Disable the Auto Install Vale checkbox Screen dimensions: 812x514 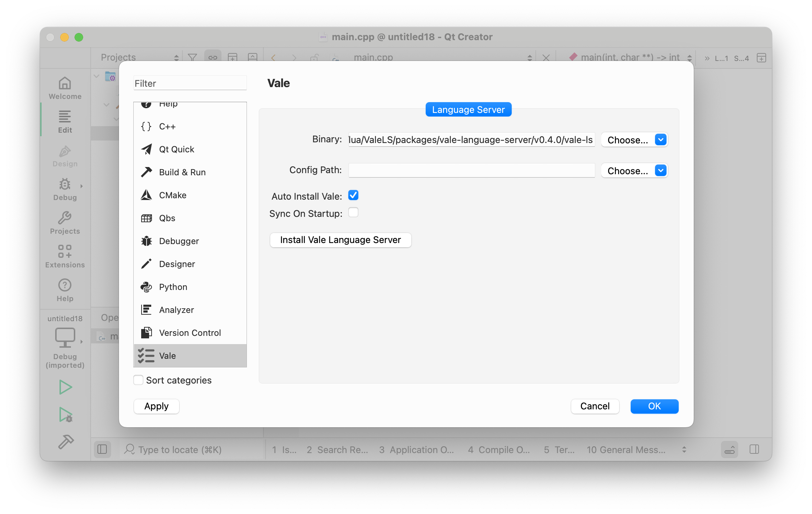point(353,195)
